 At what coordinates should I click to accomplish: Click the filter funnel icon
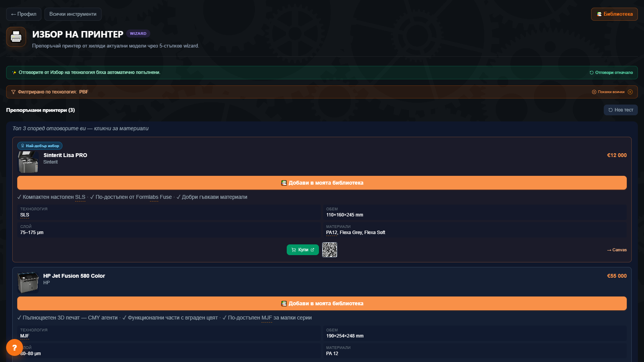(x=13, y=92)
